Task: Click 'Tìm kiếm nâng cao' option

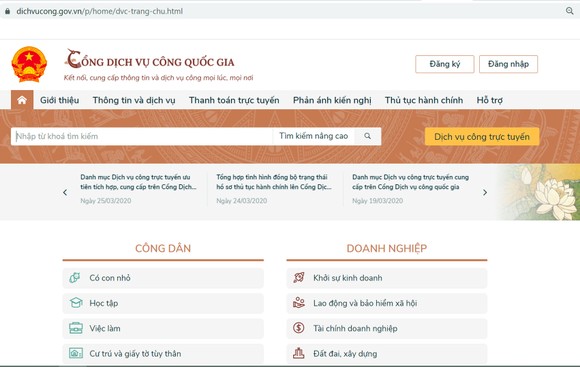Action: click(314, 136)
